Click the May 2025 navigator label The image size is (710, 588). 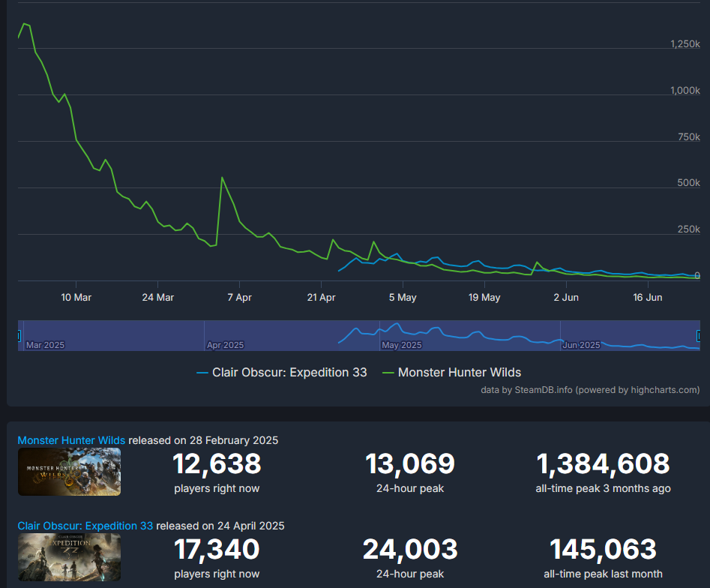402,345
